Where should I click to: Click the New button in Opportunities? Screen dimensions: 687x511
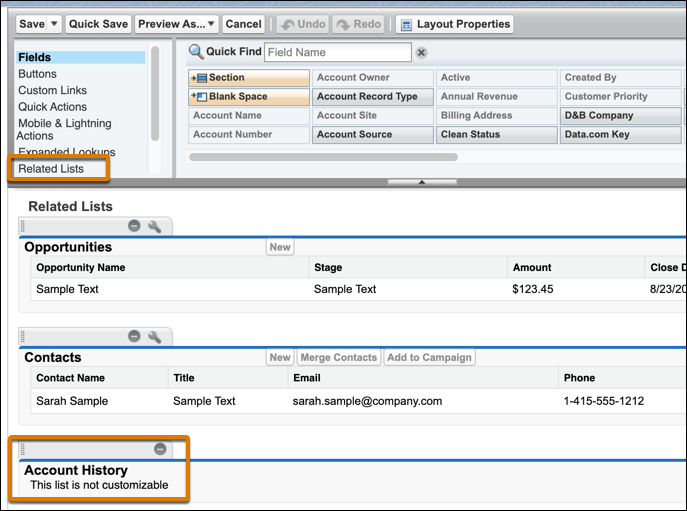[280, 247]
